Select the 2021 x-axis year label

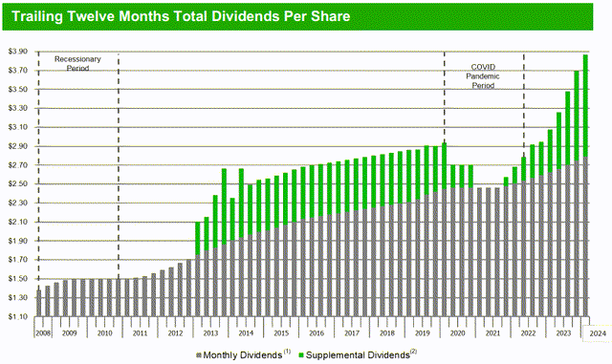coord(492,333)
